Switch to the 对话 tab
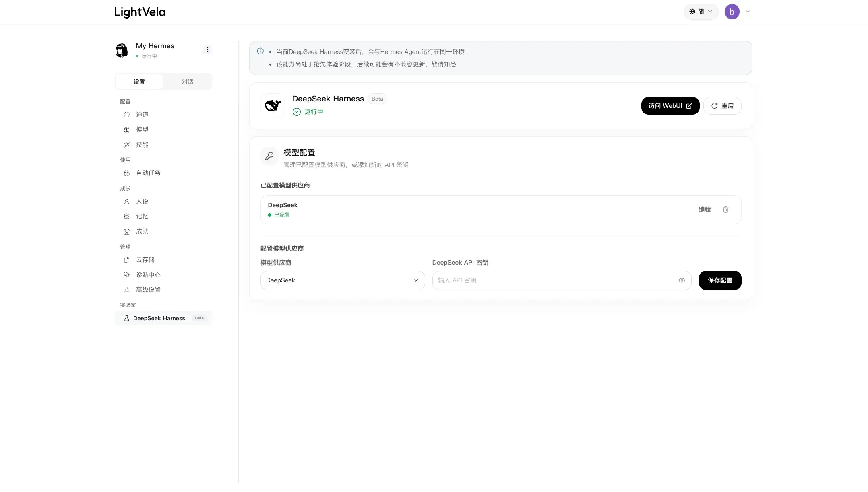This screenshot has height=492, width=868. pos(187,82)
